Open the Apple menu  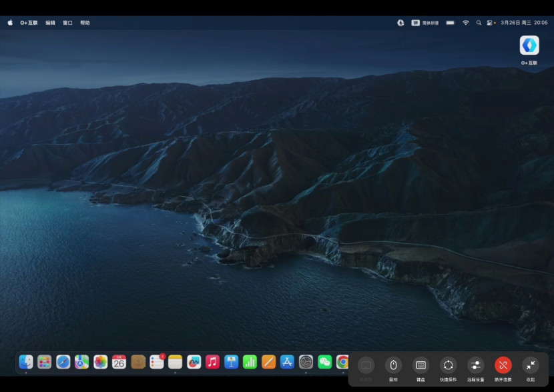[x=10, y=23]
